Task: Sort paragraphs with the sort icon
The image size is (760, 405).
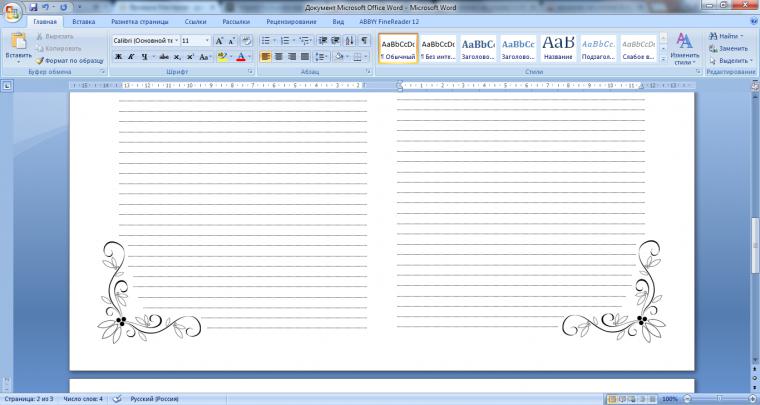Action: [x=349, y=41]
